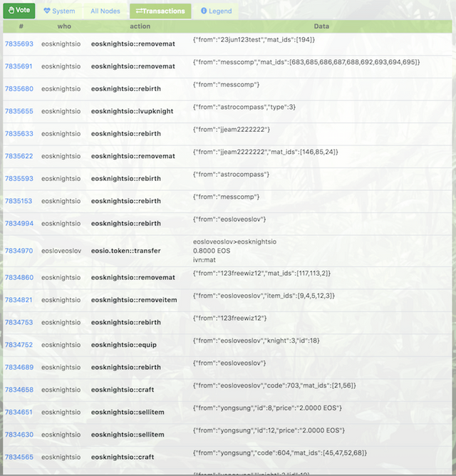Click data '{"from":"jjeam2222222"}'

point(232,130)
